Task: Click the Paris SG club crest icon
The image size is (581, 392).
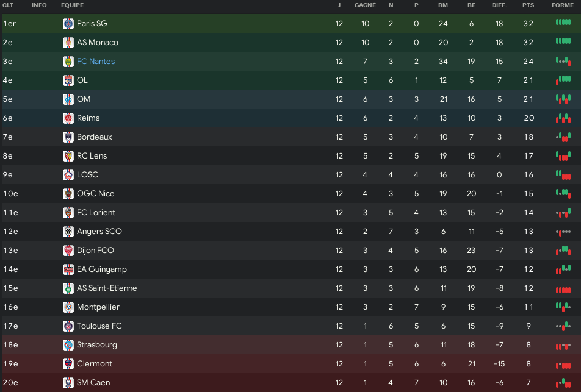Action: tap(68, 24)
